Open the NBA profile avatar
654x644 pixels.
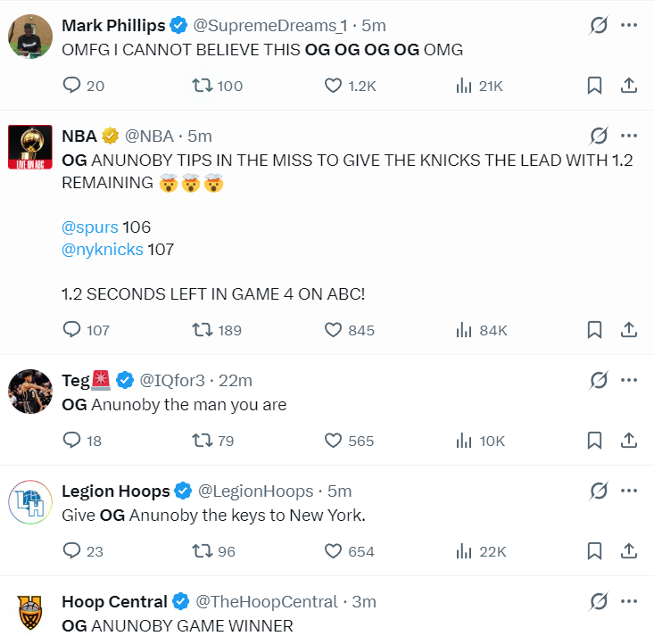pos(30,147)
